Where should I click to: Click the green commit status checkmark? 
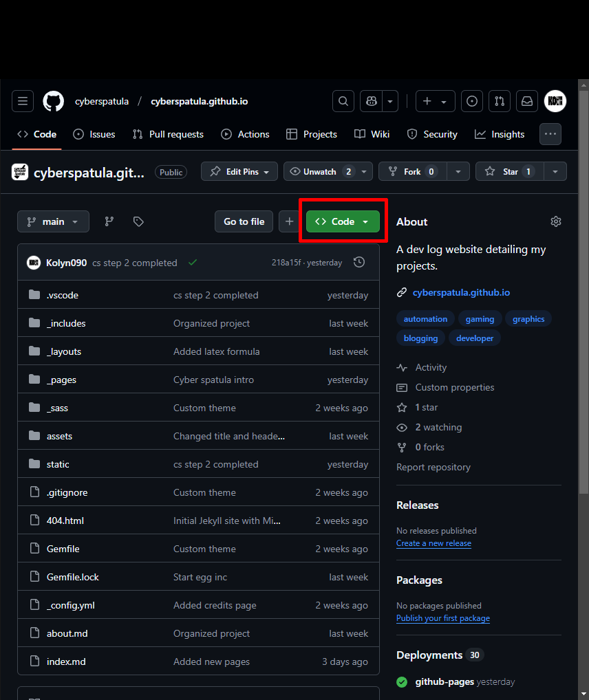click(x=193, y=263)
